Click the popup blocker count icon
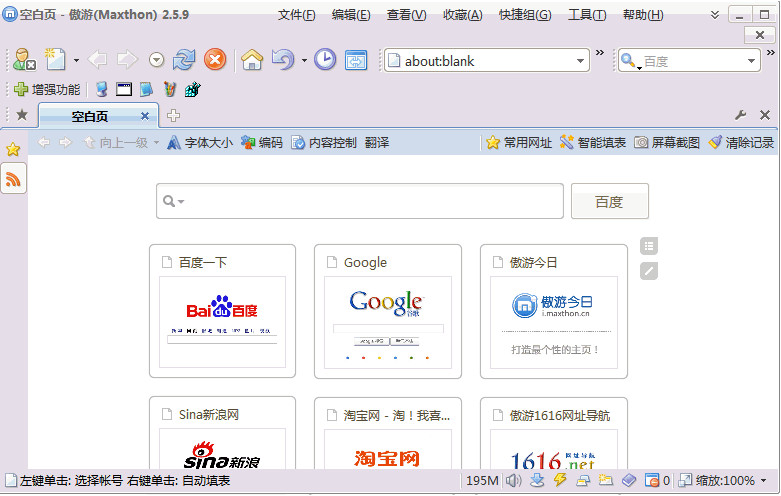Image resolution: width=781 pixels, height=496 pixels. [x=656, y=481]
